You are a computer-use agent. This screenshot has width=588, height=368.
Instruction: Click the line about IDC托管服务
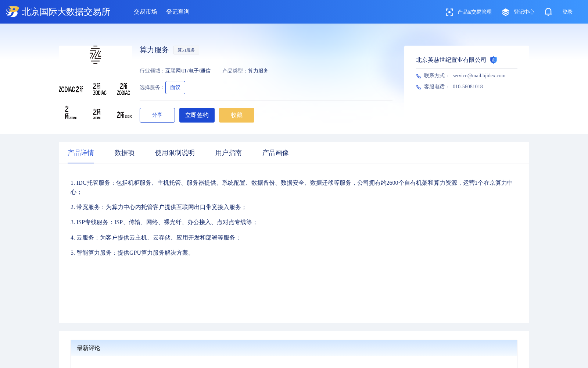292,187
